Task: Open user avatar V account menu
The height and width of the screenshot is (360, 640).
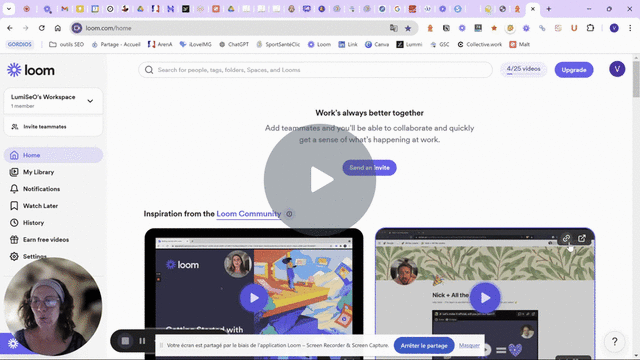Action: click(617, 69)
